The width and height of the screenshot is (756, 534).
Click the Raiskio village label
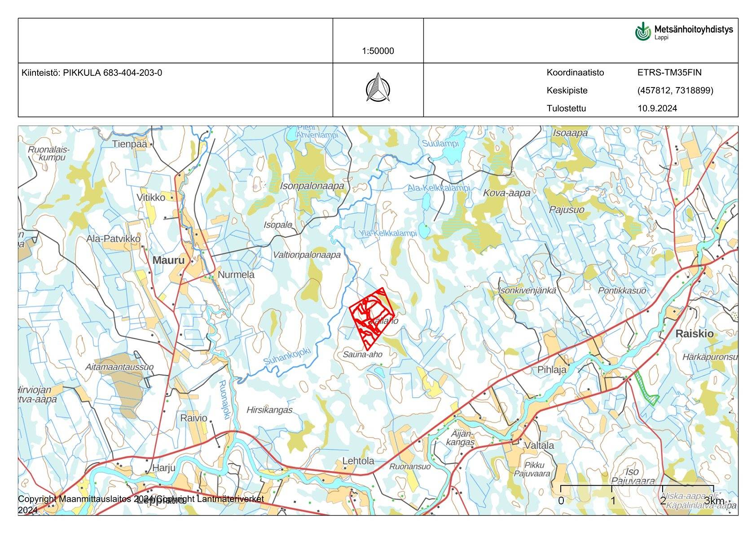pos(694,334)
